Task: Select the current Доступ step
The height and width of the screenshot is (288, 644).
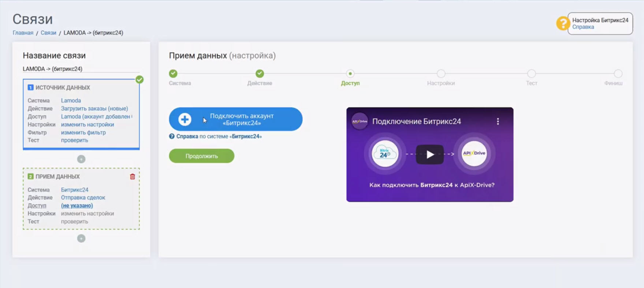Action: coord(350,74)
